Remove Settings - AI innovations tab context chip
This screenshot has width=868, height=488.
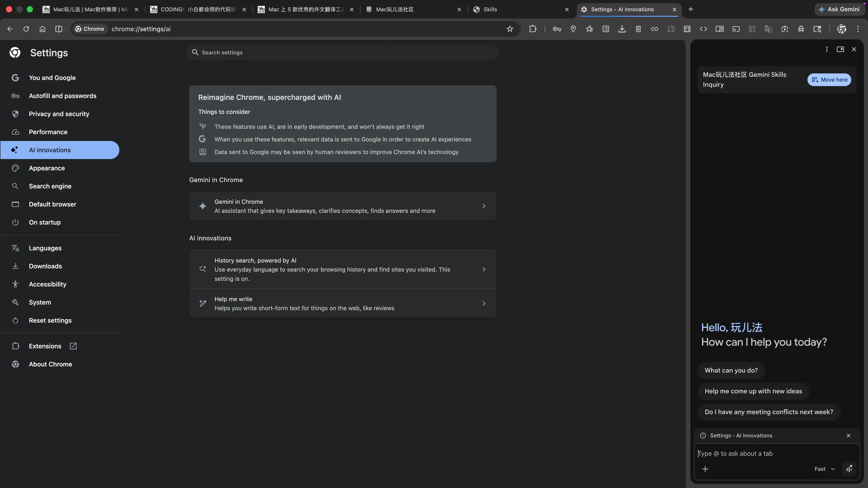tap(849, 435)
